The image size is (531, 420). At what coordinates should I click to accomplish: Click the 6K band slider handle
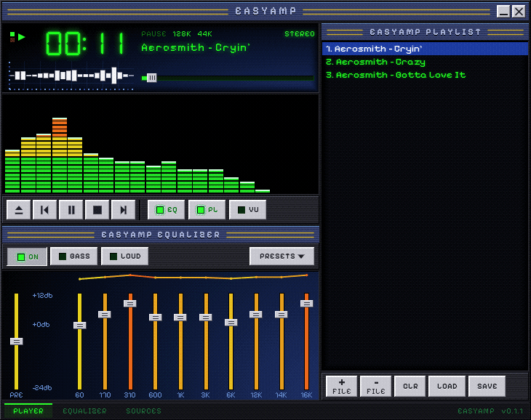click(231, 323)
